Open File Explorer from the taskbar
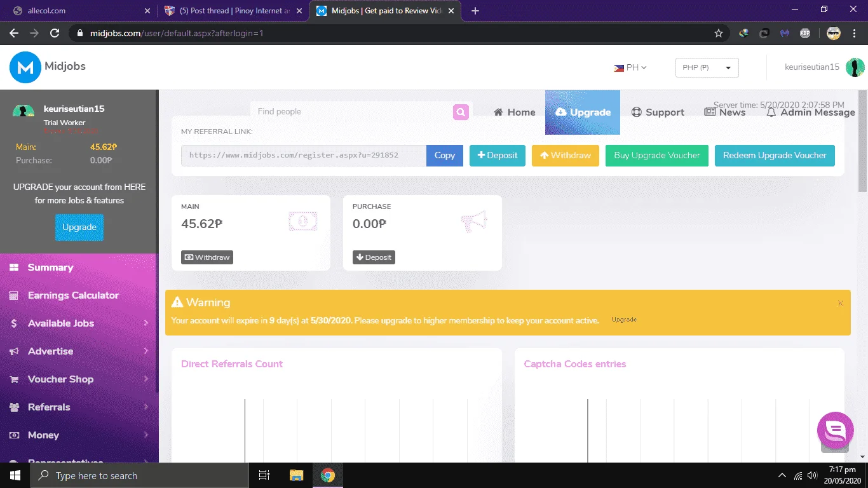Image resolution: width=868 pixels, height=488 pixels. click(296, 475)
